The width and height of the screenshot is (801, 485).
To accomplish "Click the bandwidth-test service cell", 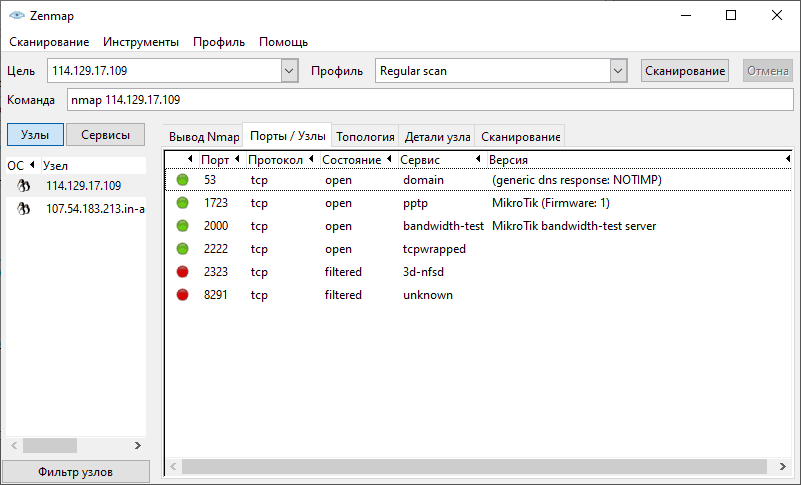I will click(x=443, y=226).
